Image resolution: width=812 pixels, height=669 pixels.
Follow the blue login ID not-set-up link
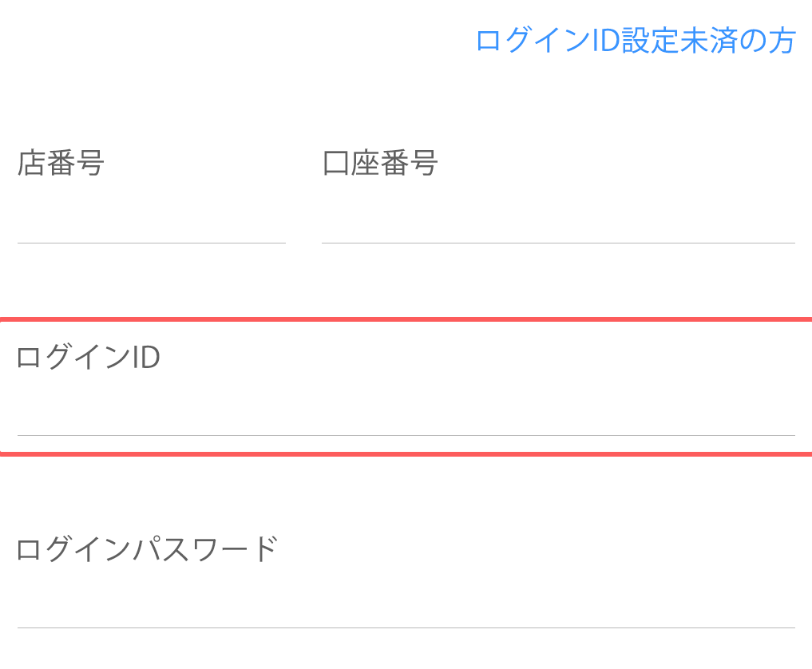click(636, 41)
